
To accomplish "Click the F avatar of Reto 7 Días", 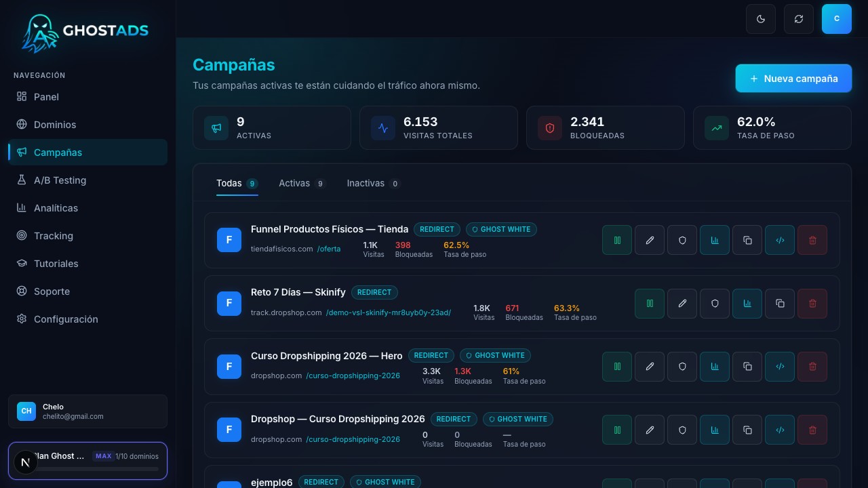I will coord(229,304).
